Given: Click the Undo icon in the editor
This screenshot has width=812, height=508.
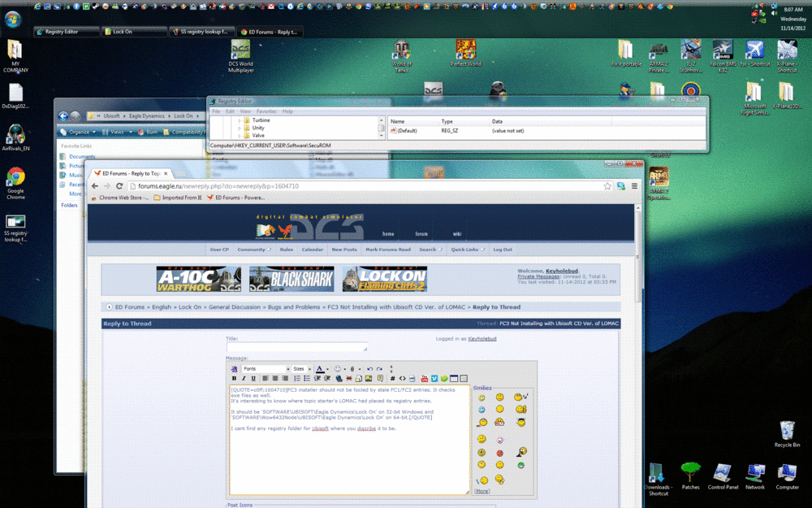Looking at the screenshot, I should (370, 368).
